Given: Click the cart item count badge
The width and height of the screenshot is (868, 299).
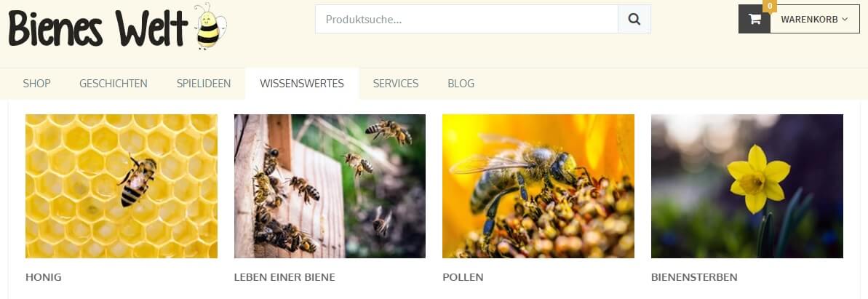Looking at the screenshot, I should tap(770, 6).
